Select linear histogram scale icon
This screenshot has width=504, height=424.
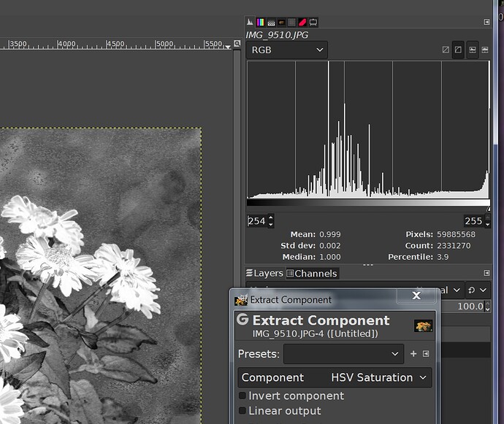[x=446, y=50]
